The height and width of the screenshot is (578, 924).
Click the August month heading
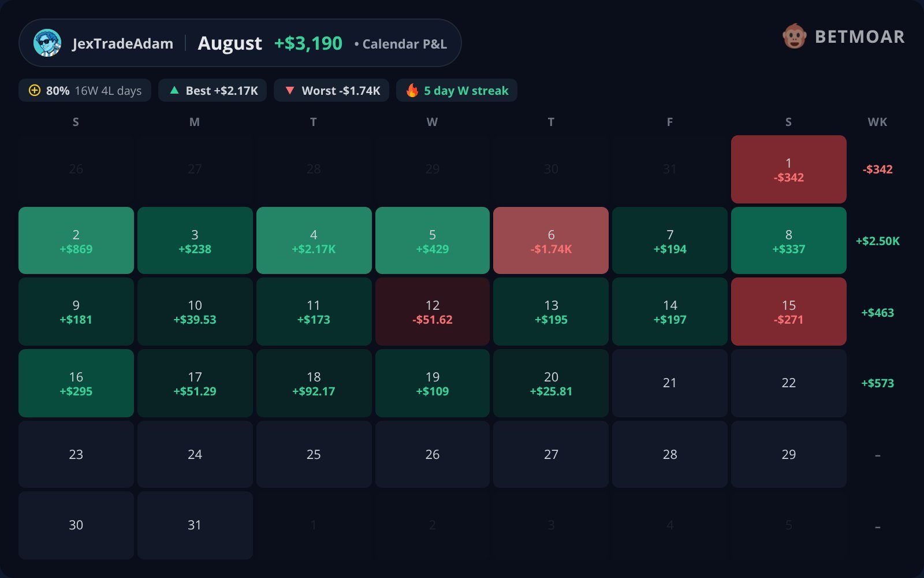click(230, 43)
